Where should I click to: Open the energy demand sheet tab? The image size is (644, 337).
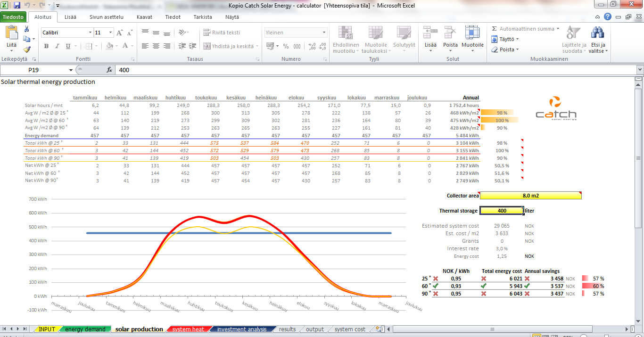pos(85,329)
